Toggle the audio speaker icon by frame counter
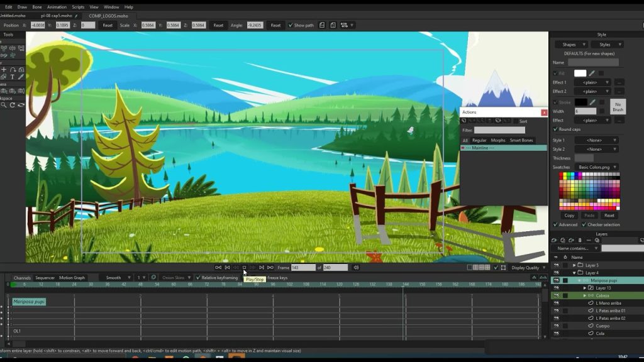 [356, 268]
